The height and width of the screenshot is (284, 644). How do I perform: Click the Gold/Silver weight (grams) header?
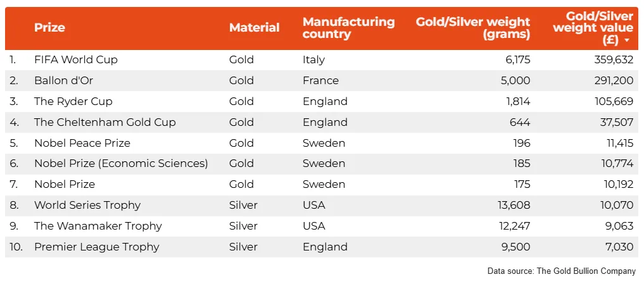pyautogui.click(x=472, y=28)
